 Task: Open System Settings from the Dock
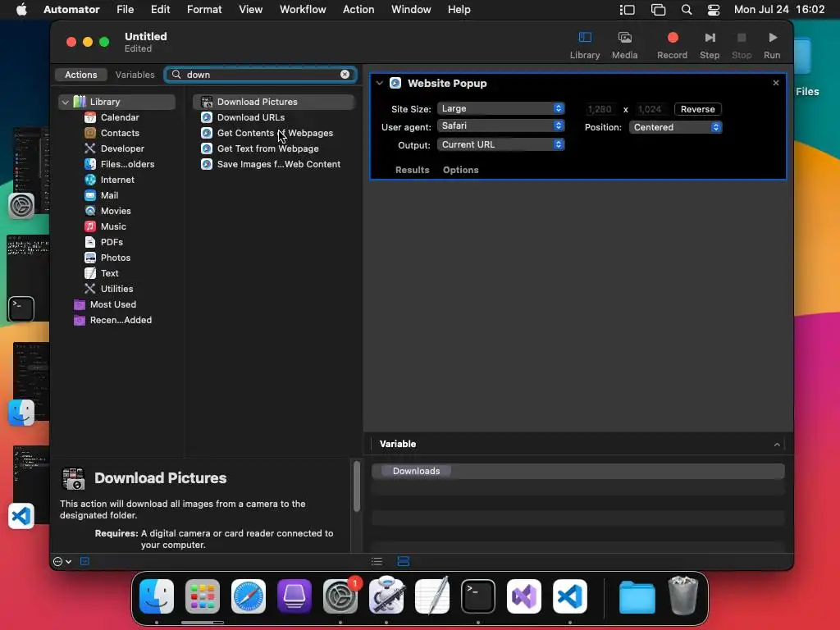coord(340,596)
